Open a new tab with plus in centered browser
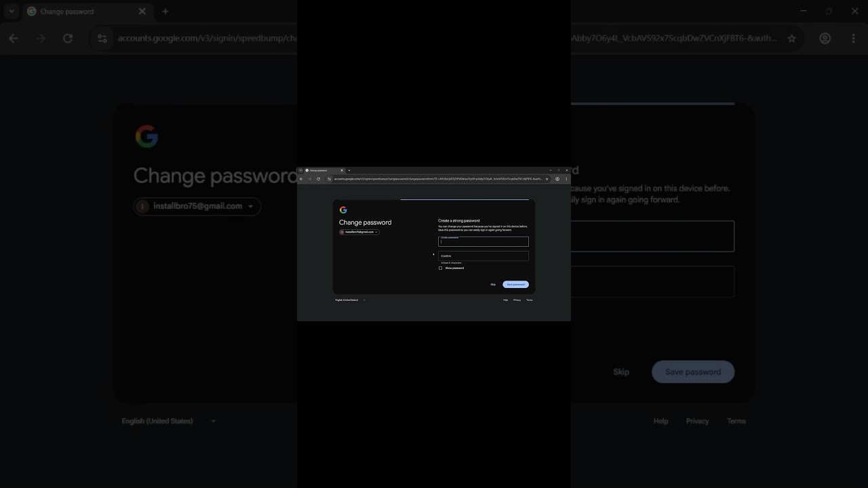The image size is (868, 488). point(349,170)
